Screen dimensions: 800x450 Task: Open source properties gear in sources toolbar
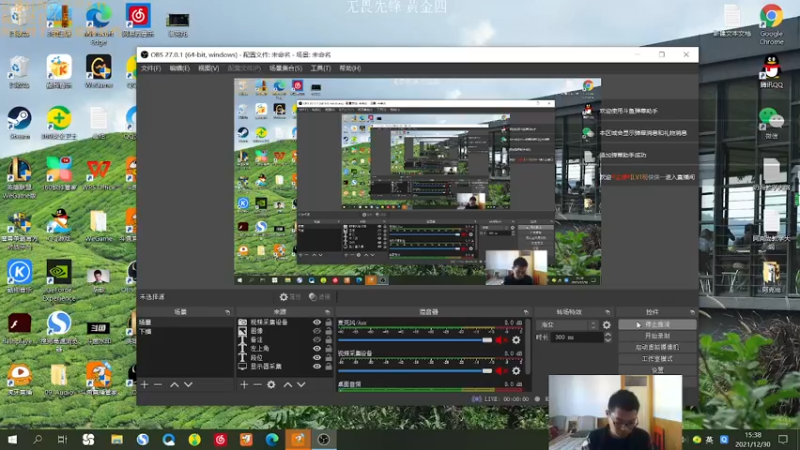[x=271, y=384]
